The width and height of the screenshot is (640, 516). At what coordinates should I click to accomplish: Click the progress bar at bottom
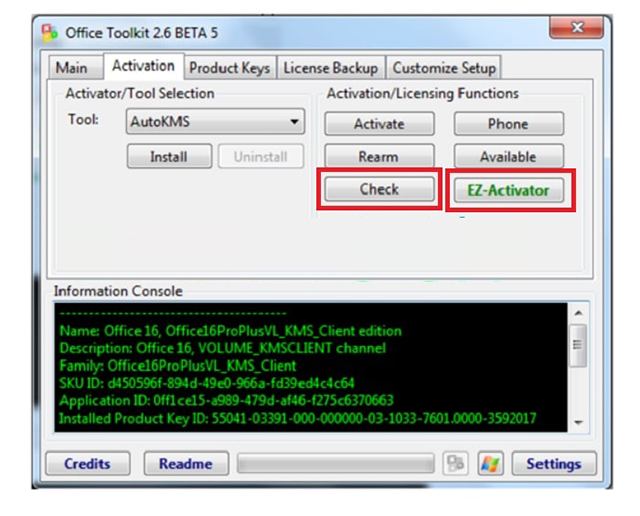click(x=336, y=463)
